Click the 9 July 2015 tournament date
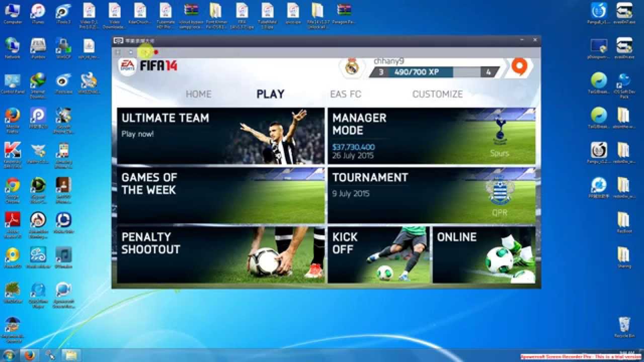This screenshot has width=644, height=362. [351, 194]
